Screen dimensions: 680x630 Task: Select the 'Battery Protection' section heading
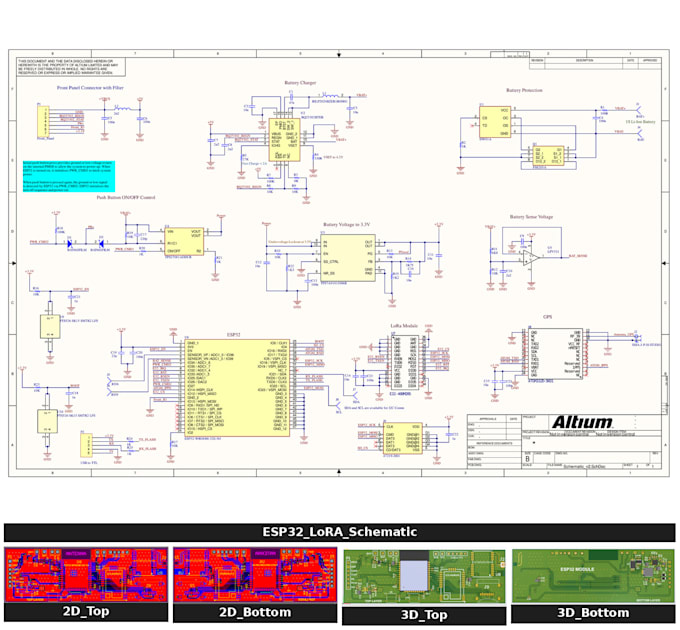pyautogui.click(x=524, y=90)
